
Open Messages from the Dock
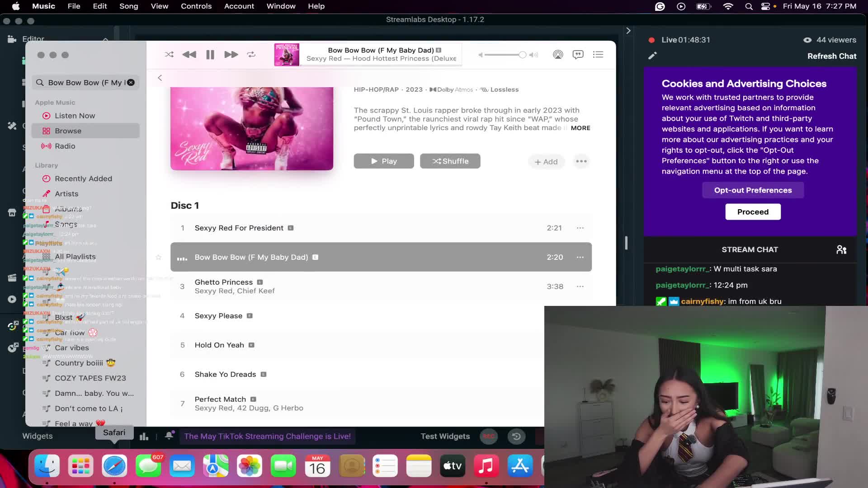[148, 466]
